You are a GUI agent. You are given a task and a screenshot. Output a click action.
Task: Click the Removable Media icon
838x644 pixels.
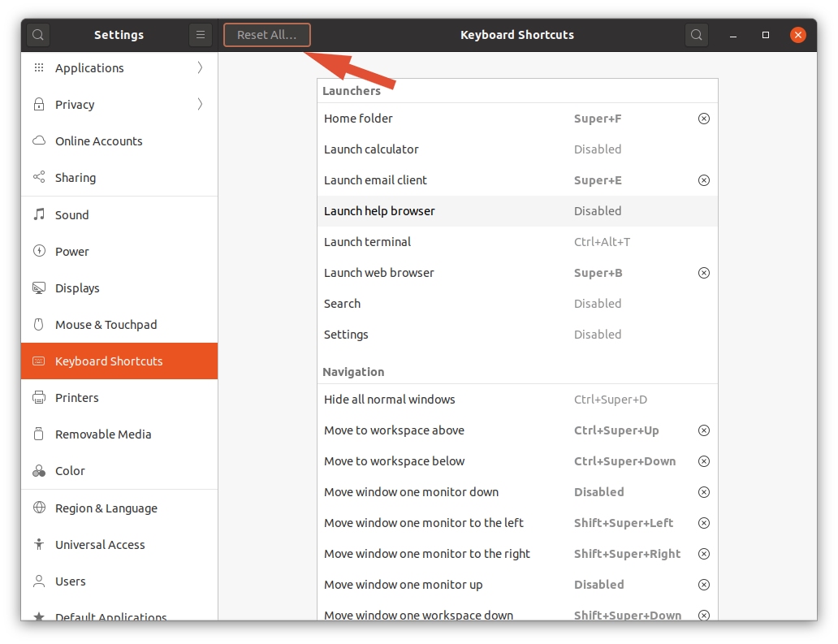[38, 434]
